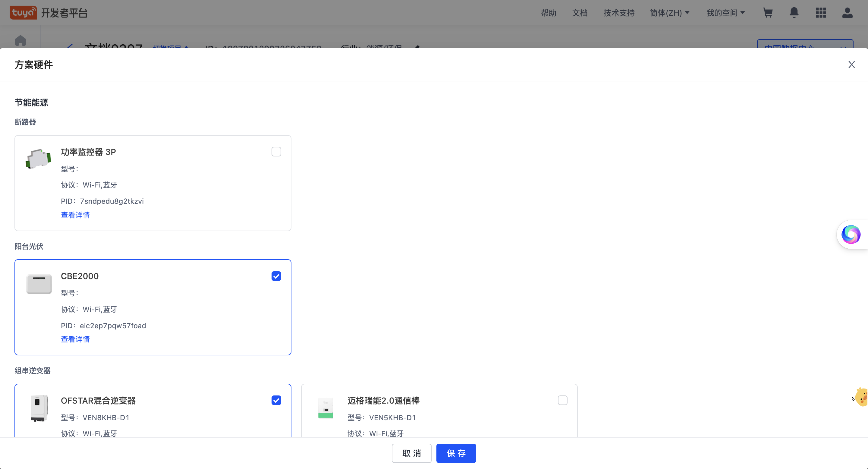The image size is (868, 469).
Task: Click the 功率监控器 3P product image
Action: [38, 159]
